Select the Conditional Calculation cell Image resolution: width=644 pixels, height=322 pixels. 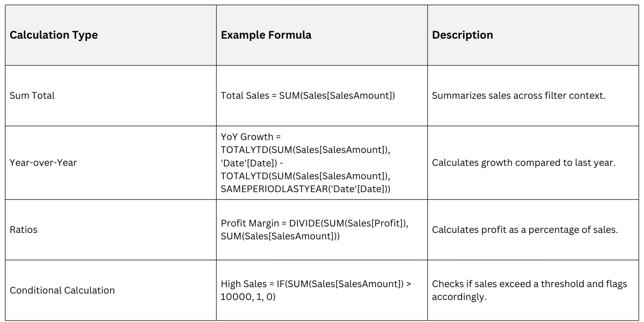[62, 290]
